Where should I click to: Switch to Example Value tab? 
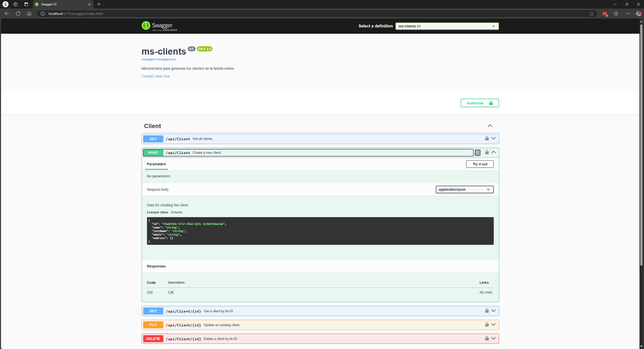157,212
